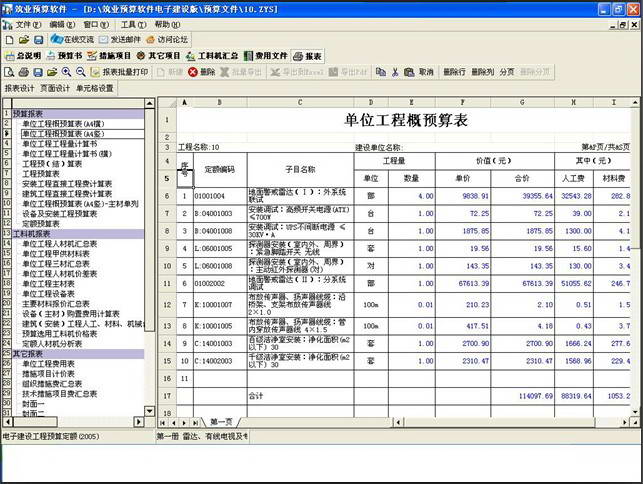The height and width of the screenshot is (484, 643).
Task: Click report list scroll up arrow
Action: (x=149, y=103)
